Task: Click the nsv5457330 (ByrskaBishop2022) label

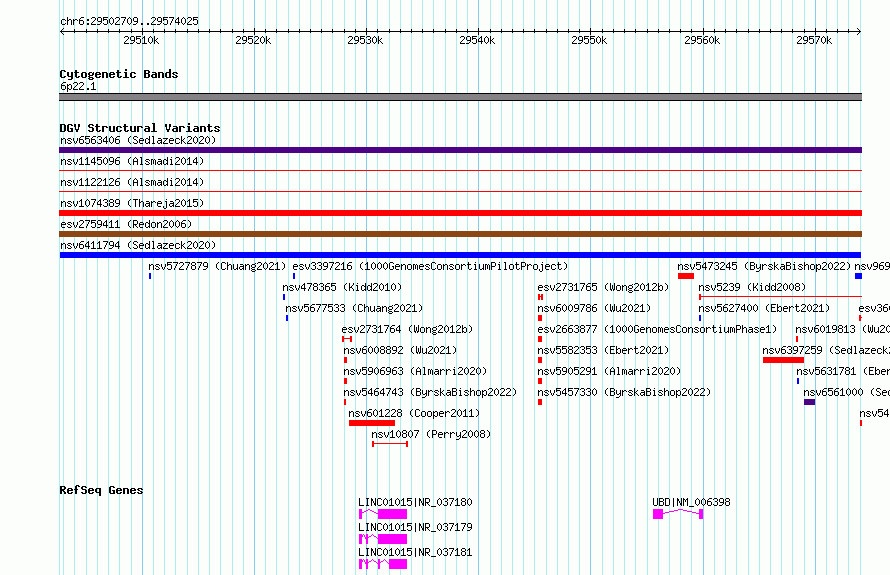Action: point(624,392)
